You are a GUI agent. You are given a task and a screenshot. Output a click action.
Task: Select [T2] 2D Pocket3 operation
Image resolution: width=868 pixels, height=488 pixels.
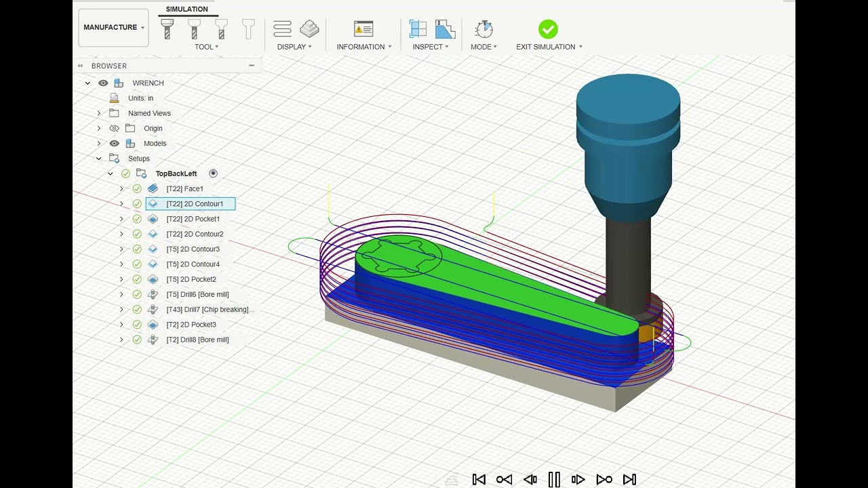click(x=191, y=325)
